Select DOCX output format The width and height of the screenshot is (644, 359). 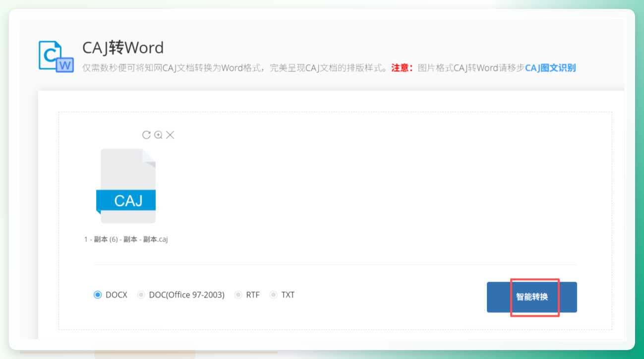coord(97,295)
